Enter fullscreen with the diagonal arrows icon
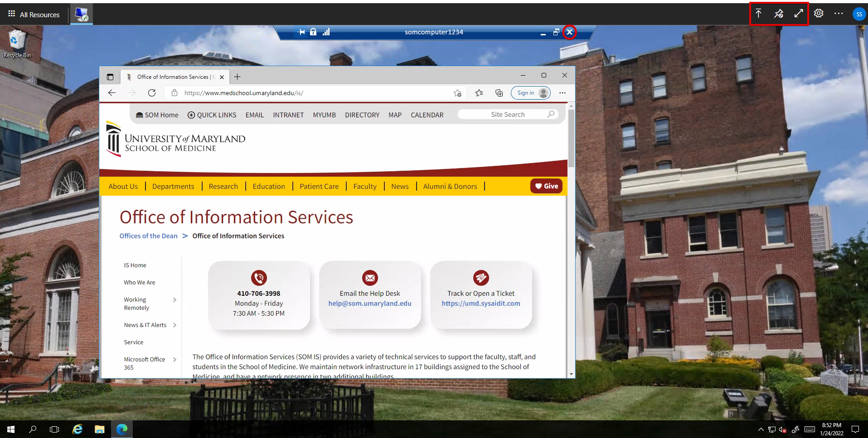Screen dimensions: 868x438 pos(798,14)
